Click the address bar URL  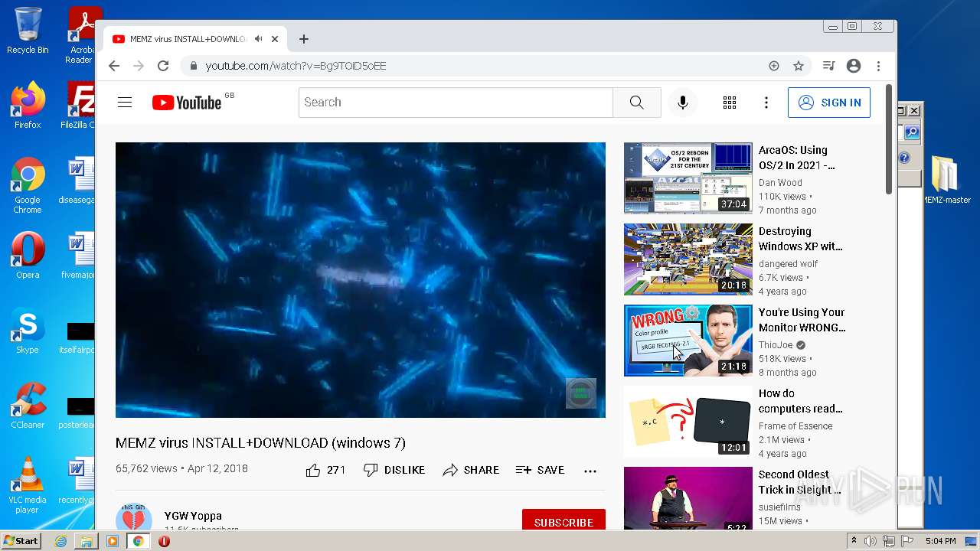click(296, 66)
